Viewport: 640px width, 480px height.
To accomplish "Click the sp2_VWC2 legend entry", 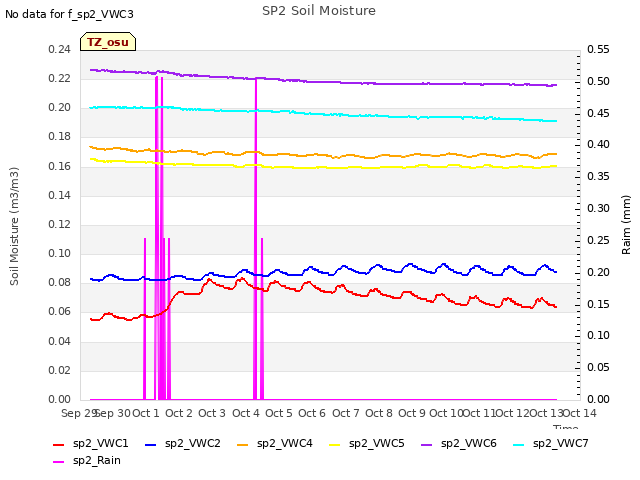I will [183, 443].
